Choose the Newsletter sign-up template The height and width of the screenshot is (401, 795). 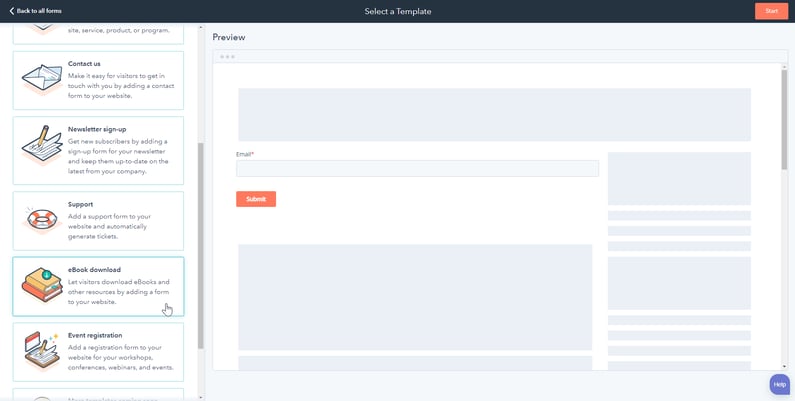click(98, 151)
